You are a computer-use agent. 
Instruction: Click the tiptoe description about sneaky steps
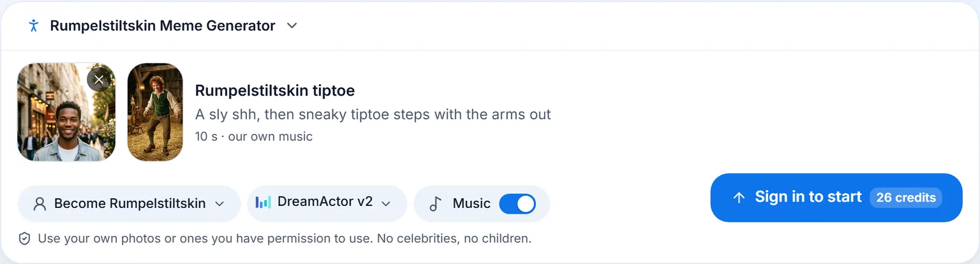(x=373, y=115)
